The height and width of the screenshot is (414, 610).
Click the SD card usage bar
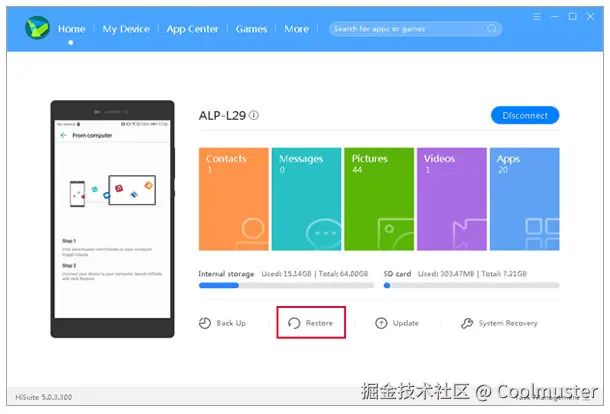pos(472,285)
